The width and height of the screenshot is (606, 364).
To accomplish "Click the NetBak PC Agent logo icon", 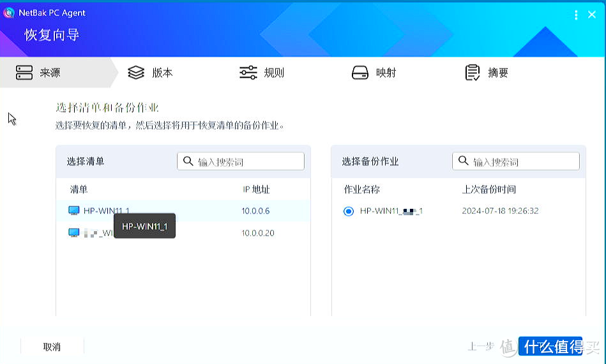I will pyautogui.click(x=9, y=13).
